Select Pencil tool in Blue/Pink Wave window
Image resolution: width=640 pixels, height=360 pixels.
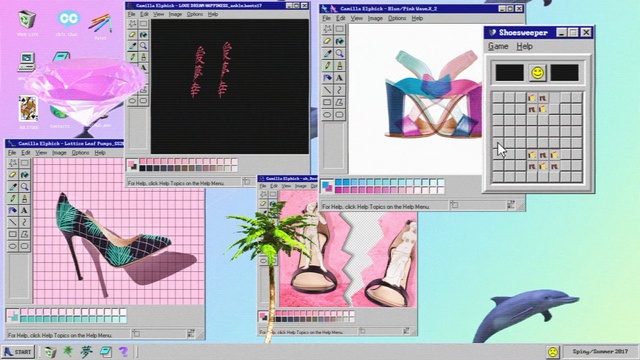tap(327, 66)
